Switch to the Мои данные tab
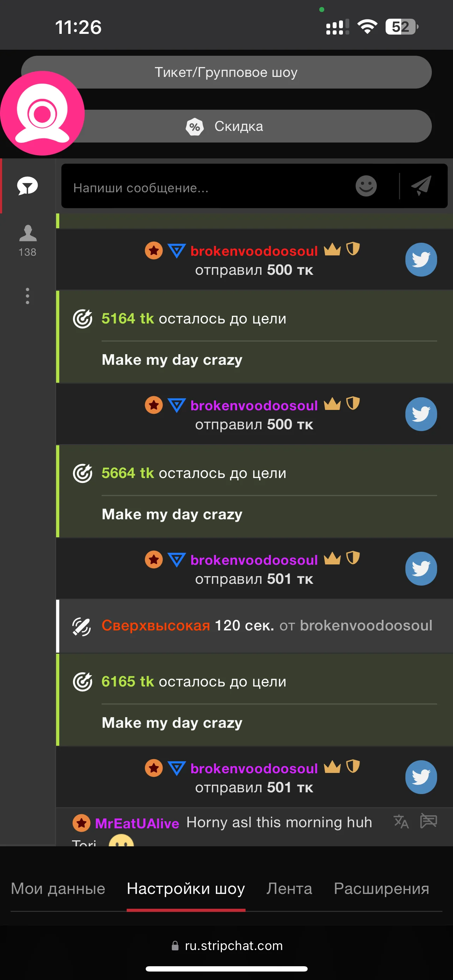Screen dimensions: 453x980 click(x=58, y=888)
